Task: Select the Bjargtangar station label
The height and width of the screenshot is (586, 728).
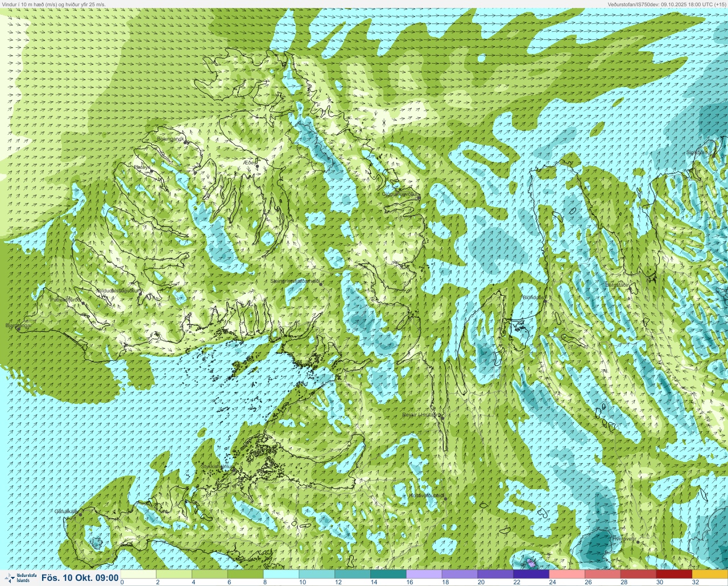Action: pos(18,325)
